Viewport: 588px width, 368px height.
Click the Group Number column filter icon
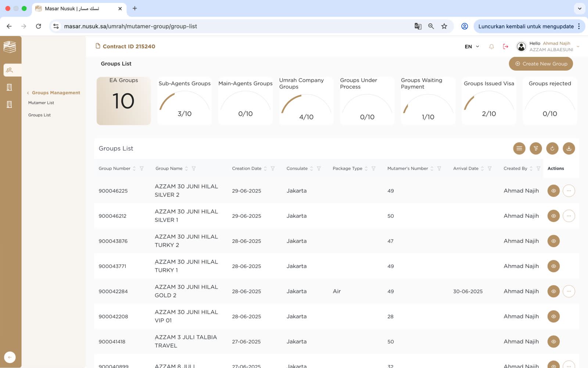141,169
